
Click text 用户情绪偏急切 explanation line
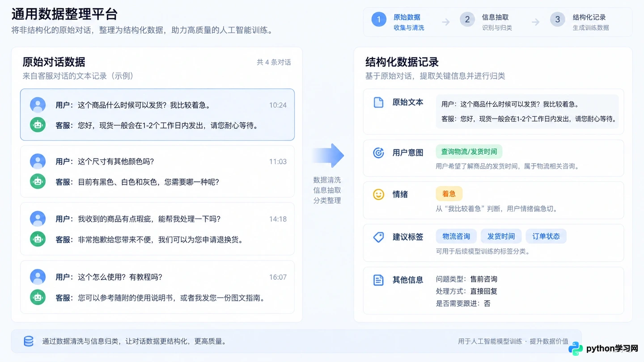[x=496, y=209]
